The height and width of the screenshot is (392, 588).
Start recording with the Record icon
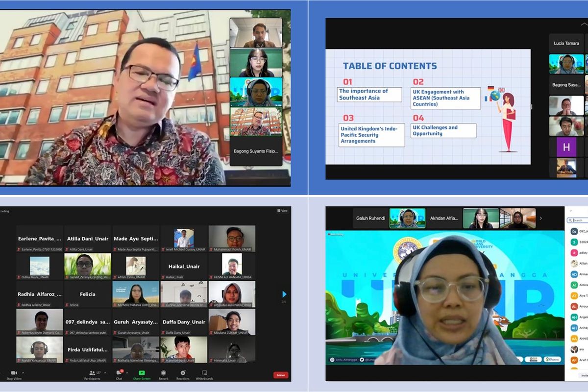(163, 373)
